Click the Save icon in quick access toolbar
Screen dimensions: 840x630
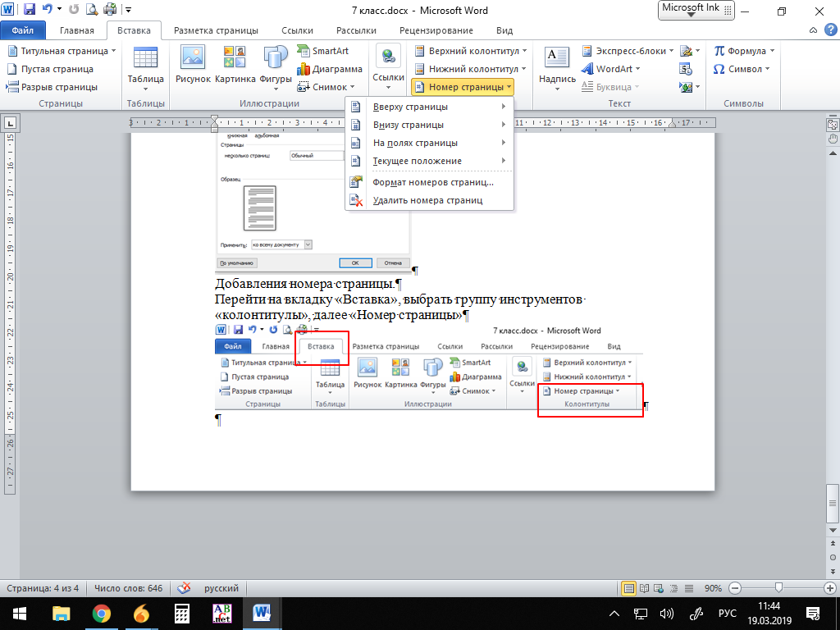click(x=30, y=10)
